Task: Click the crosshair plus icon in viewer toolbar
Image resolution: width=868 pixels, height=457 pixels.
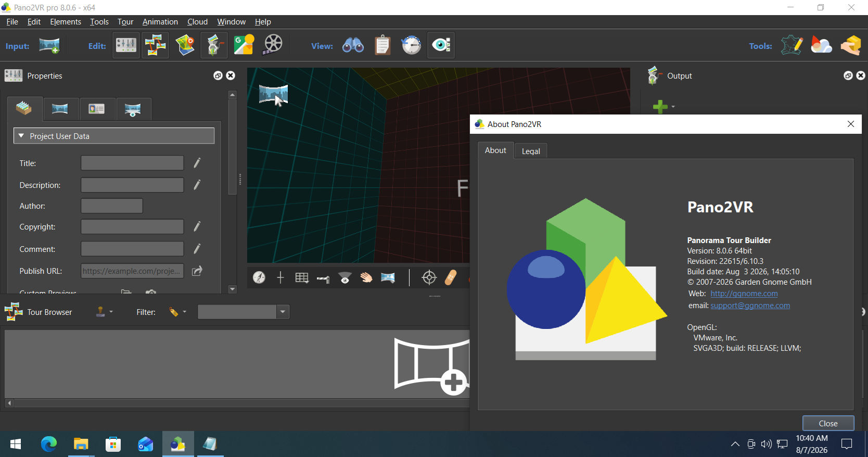Action: (280, 277)
